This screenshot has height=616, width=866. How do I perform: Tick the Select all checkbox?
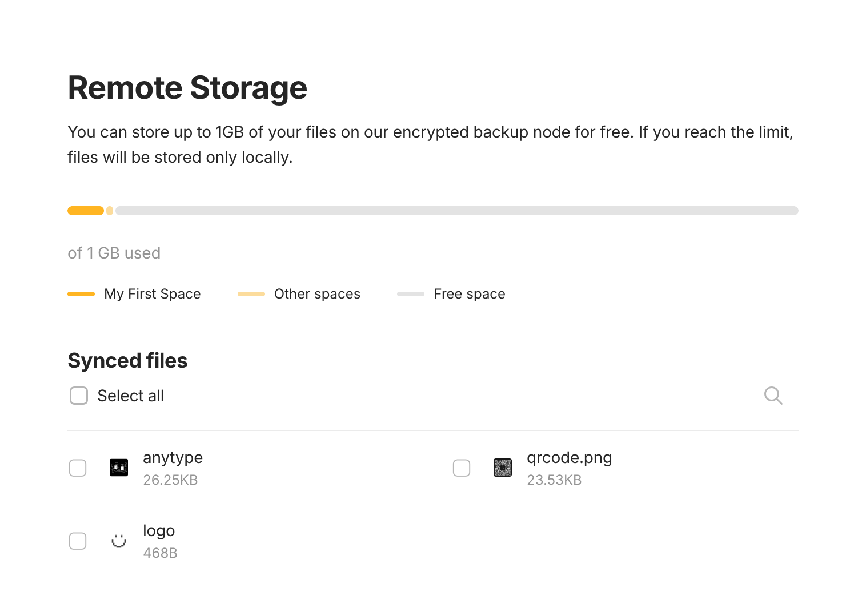point(79,396)
